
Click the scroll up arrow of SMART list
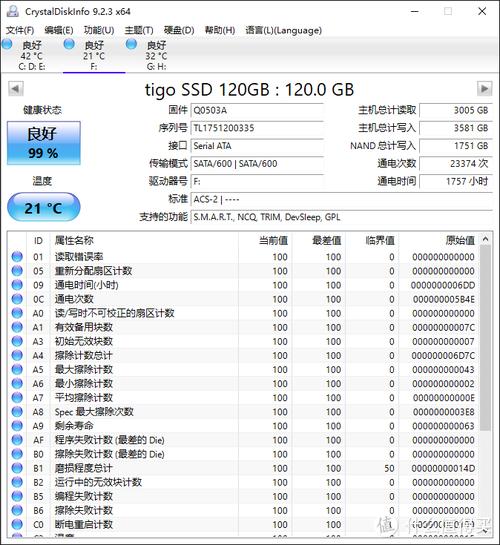coord(485,239)
